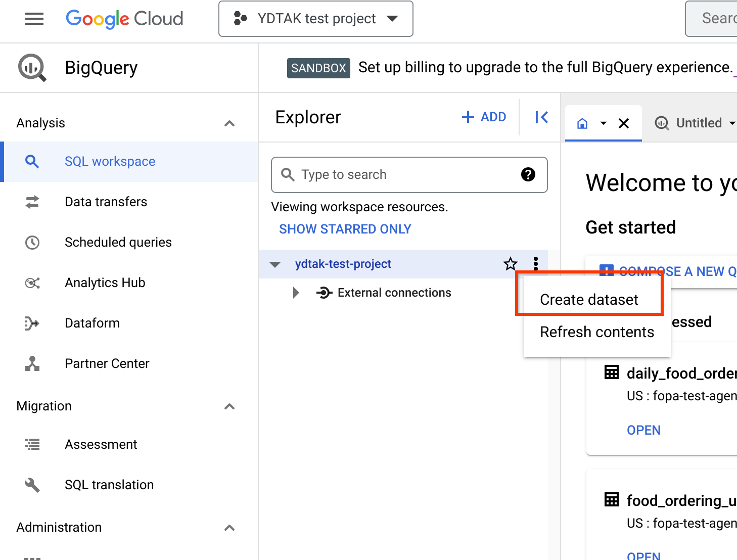
Task: Click the SQL translation wrench icon
Action: point(32,485)
